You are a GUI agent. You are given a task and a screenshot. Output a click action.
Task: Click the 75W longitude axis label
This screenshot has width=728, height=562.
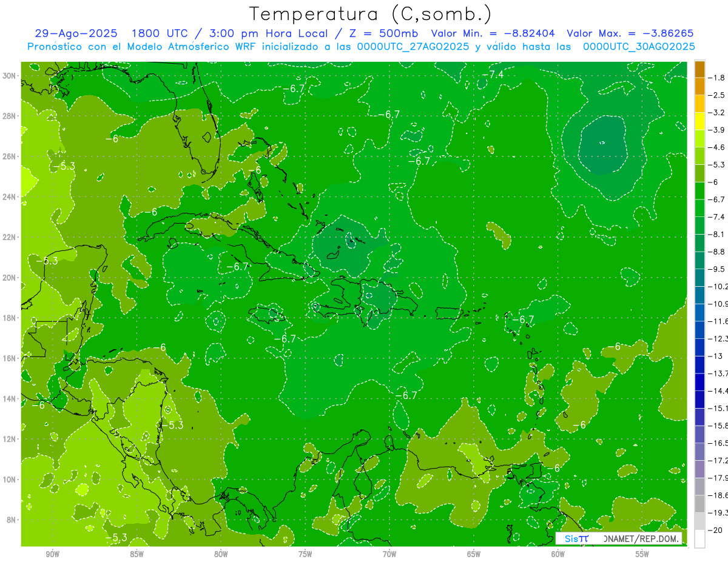click(x=305, y=554)
